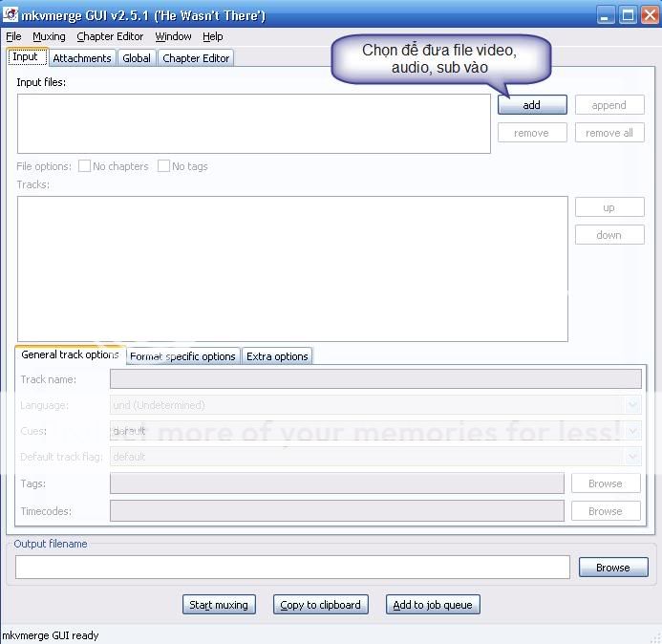
Task: Minimize the mkvmerge GUI window
Action: coord(606,16)
